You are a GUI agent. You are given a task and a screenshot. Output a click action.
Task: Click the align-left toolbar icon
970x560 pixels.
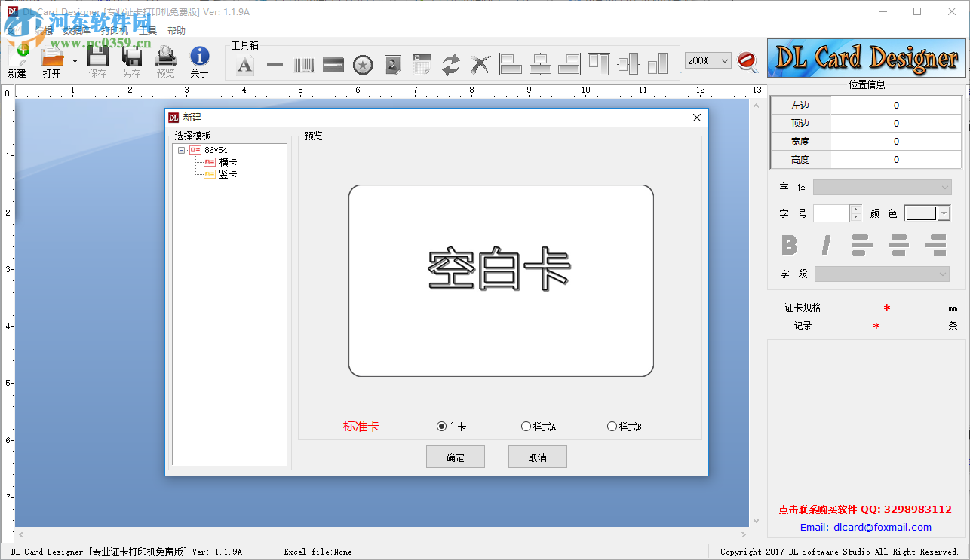[511, 65]
